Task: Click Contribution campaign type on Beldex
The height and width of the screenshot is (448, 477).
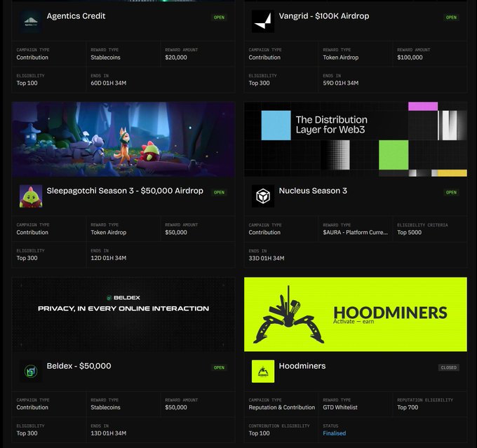Action: click(x=32, y=407)
